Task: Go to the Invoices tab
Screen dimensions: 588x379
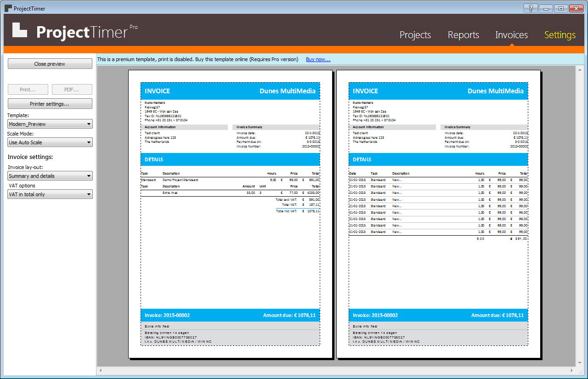Action: pos(511,35)
